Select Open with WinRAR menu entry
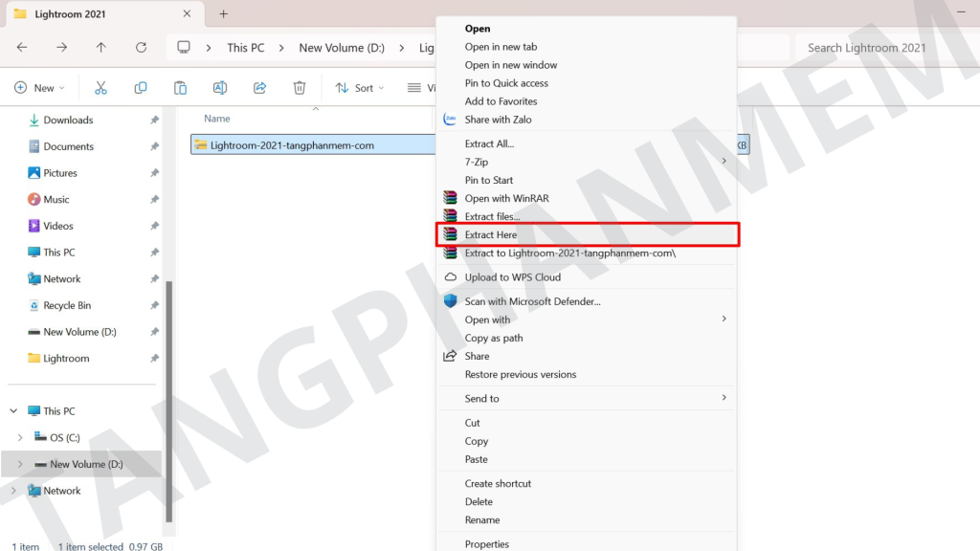Image resolution: width=980 pixels, height=551 pixels. (x=506, y=198)
